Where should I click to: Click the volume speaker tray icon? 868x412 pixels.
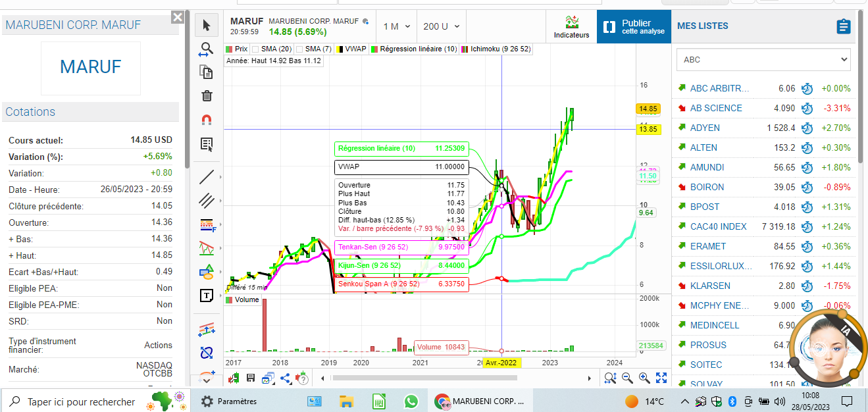click(x=780, y=401)
